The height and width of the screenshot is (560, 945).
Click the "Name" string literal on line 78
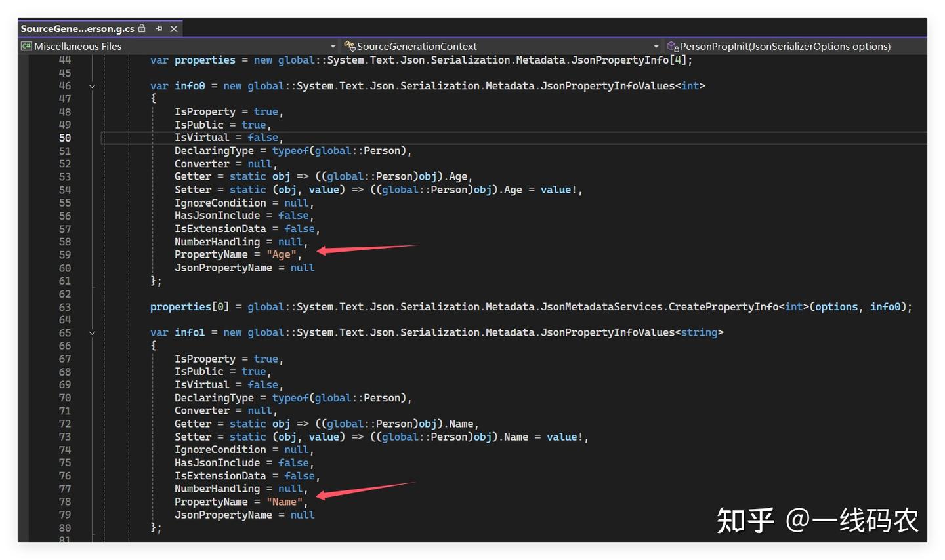tap(285, 502)
